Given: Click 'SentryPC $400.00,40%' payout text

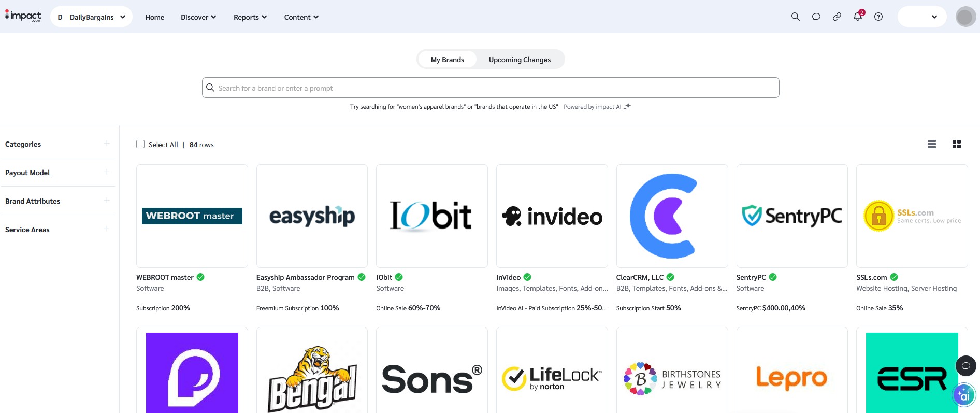Looking at the screenshot, I should tap(771, 308).
